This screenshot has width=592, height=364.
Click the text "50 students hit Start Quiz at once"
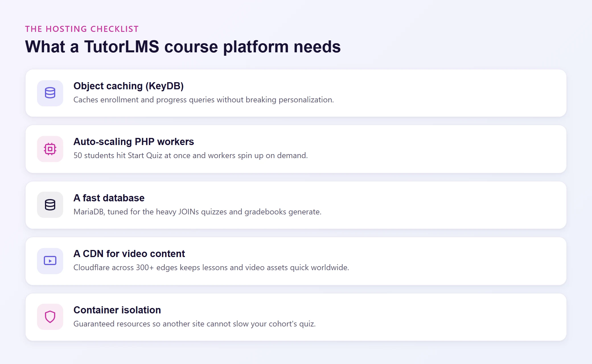tap(132, 156)
